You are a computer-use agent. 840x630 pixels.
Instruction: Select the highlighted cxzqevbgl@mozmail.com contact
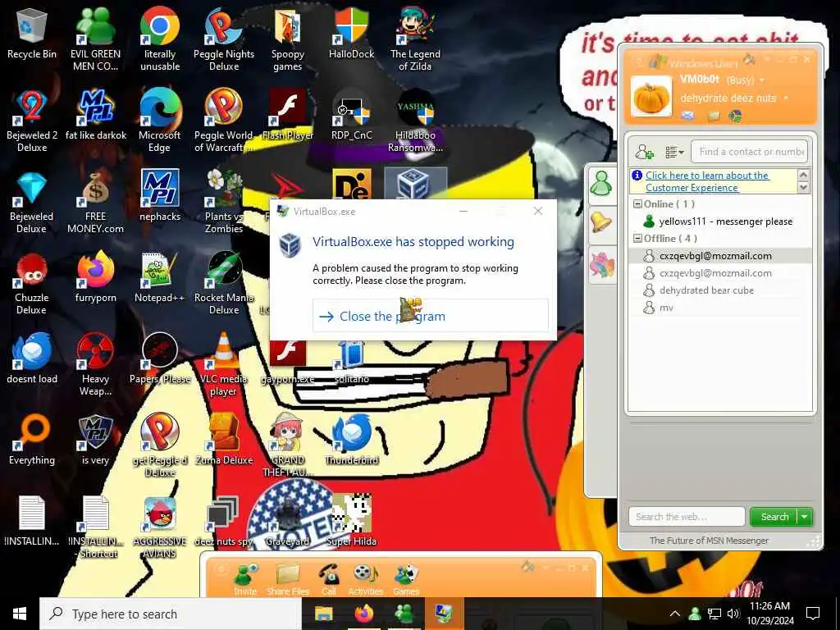click(719, 256)
